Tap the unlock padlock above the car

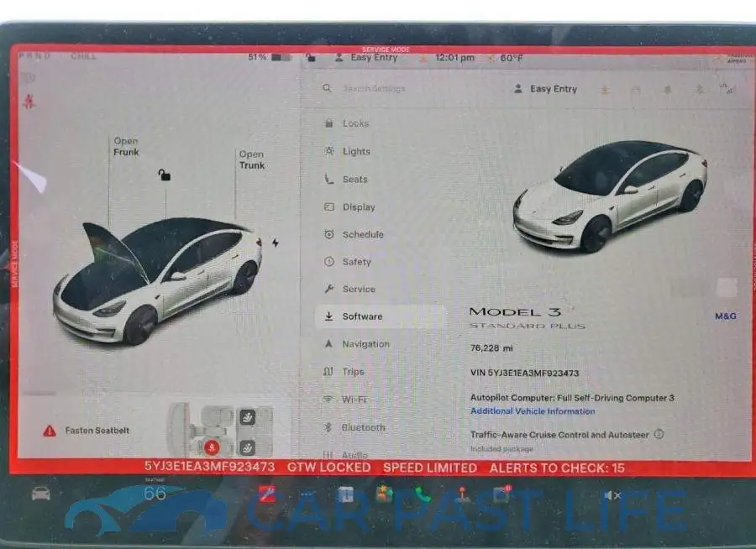(164, 175)
